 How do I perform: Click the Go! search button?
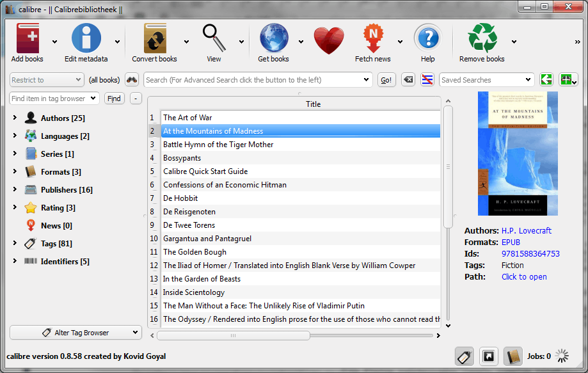click(386, 80)
